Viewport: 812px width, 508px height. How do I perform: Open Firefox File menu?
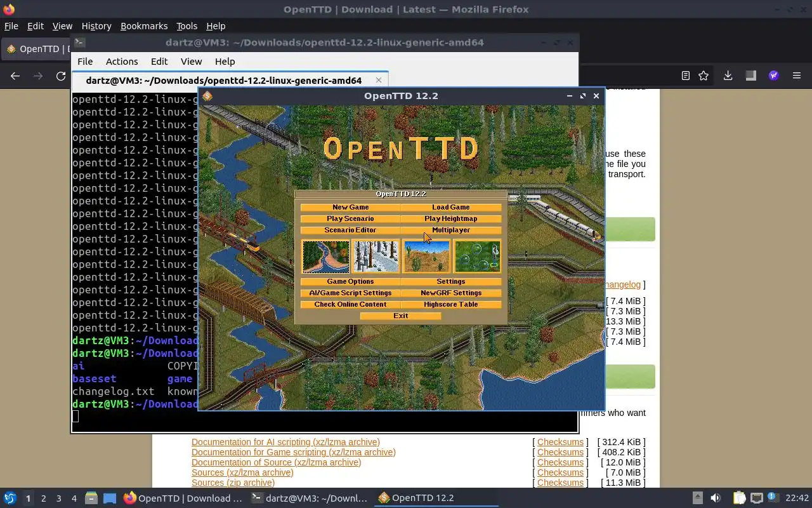(x=11, y=26)
